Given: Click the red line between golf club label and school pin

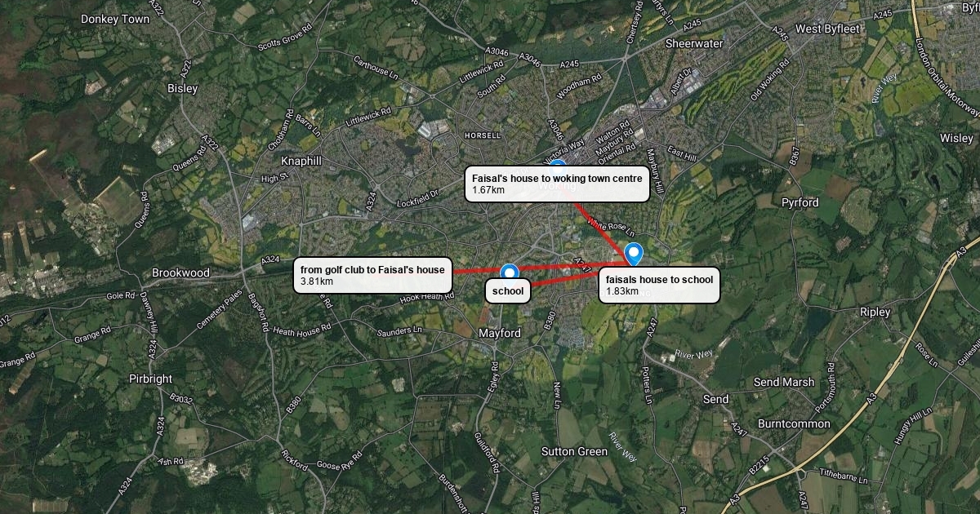Looking at the screenshot, I should point(476,271).
